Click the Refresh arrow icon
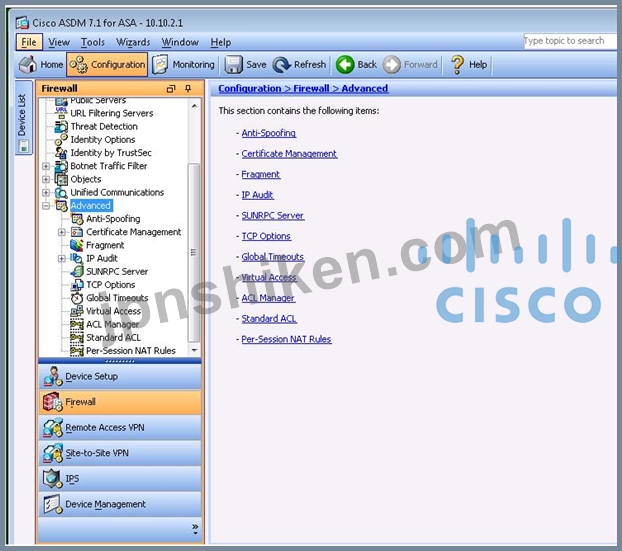This screenshot has width=622, height=551. [x=282, y=64]
